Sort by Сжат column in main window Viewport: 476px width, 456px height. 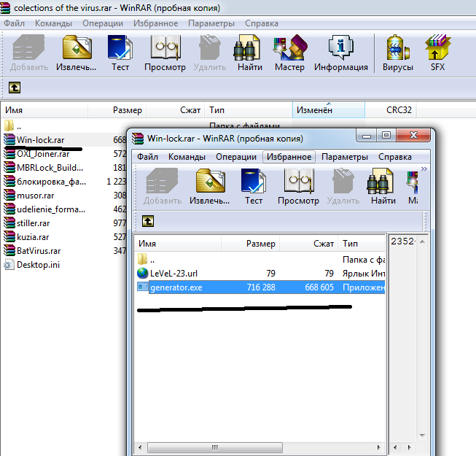tap(176, 110)
